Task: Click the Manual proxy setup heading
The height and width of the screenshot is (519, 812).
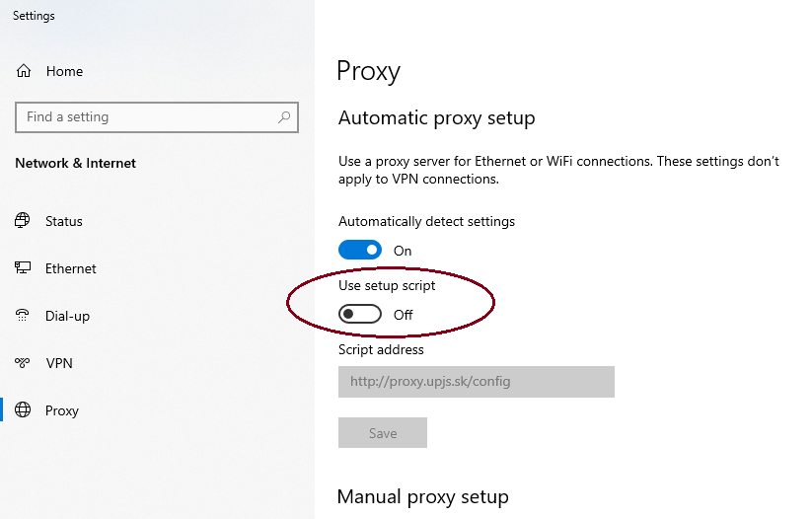Action: point(423,496)
